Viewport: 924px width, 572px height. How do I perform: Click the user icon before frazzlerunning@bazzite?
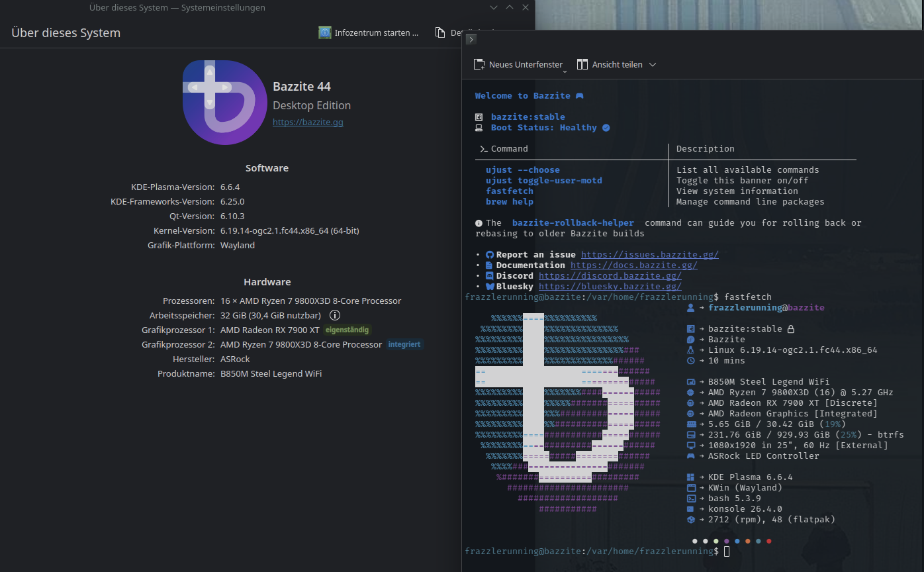691,308
